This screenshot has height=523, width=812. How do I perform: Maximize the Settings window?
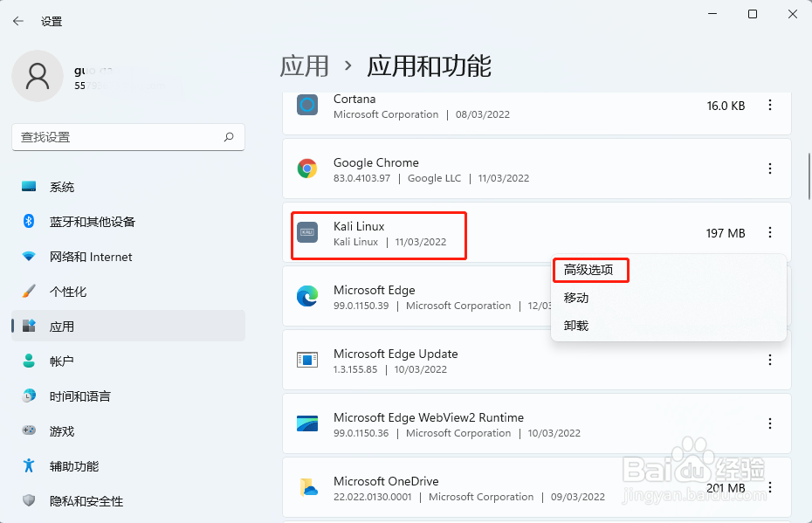click(x=753, y=14)
